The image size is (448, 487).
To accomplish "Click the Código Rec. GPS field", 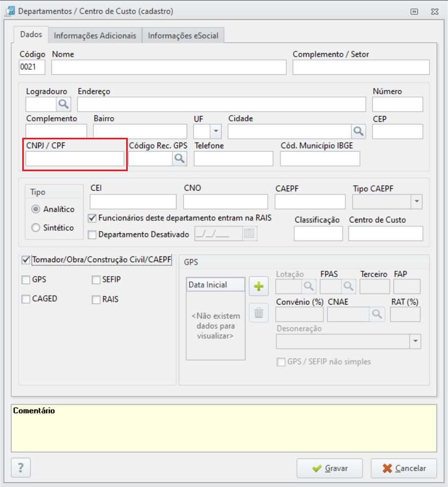I will point(151,158).
